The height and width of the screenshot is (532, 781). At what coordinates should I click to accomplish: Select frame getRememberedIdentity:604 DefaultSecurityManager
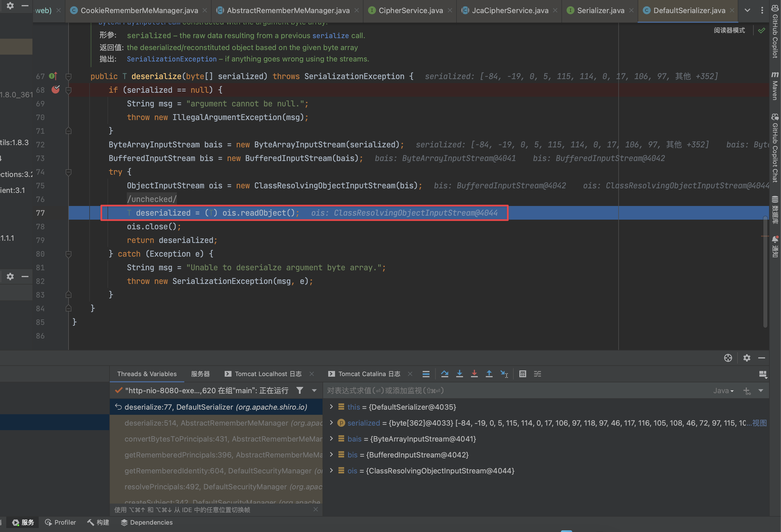point(216,471)
